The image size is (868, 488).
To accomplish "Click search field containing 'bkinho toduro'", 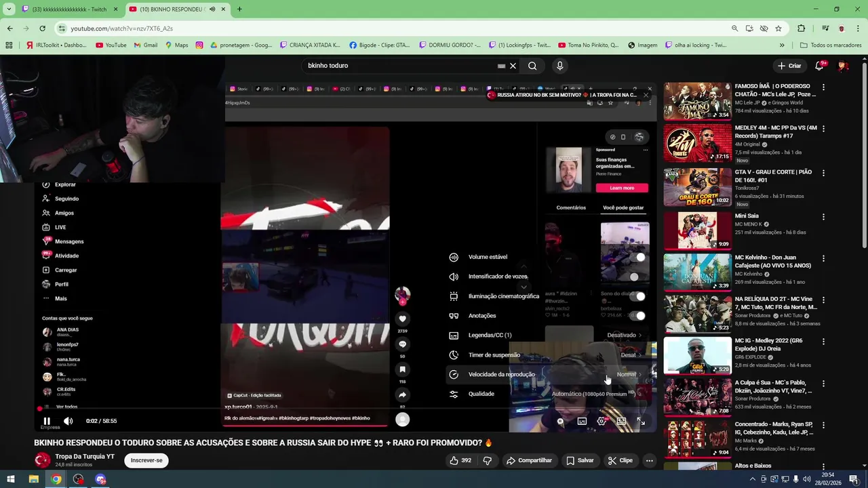I will click(400, 66).
